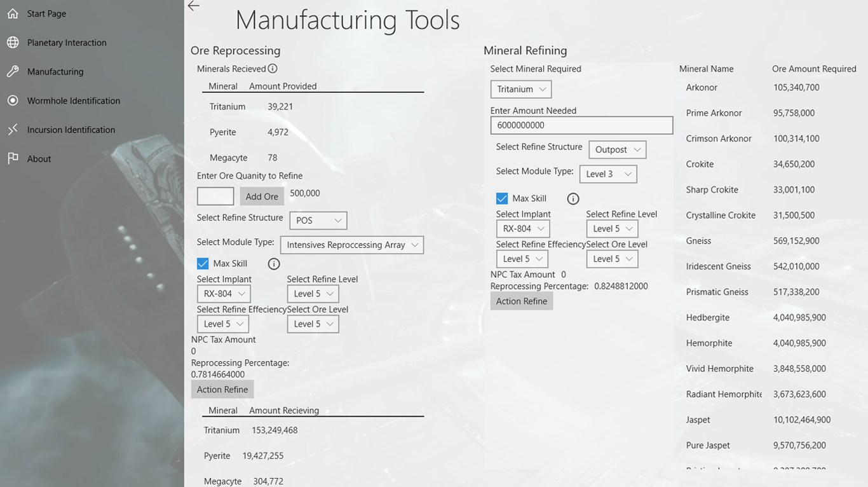Click the 0.8248812000 reprocessing percentage value
868x487 pixels.
[x=621, y=286]
